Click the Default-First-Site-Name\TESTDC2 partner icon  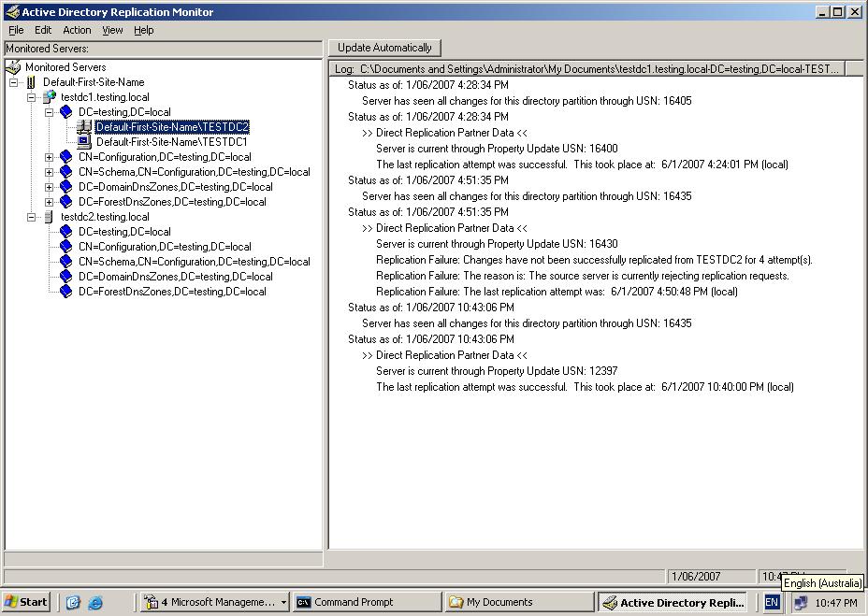84,127
